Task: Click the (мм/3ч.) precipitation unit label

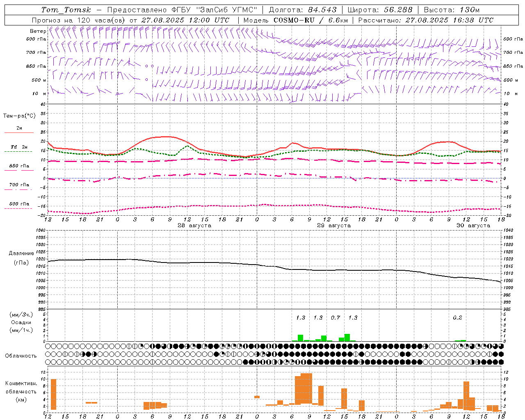Action: pos(21,315)
